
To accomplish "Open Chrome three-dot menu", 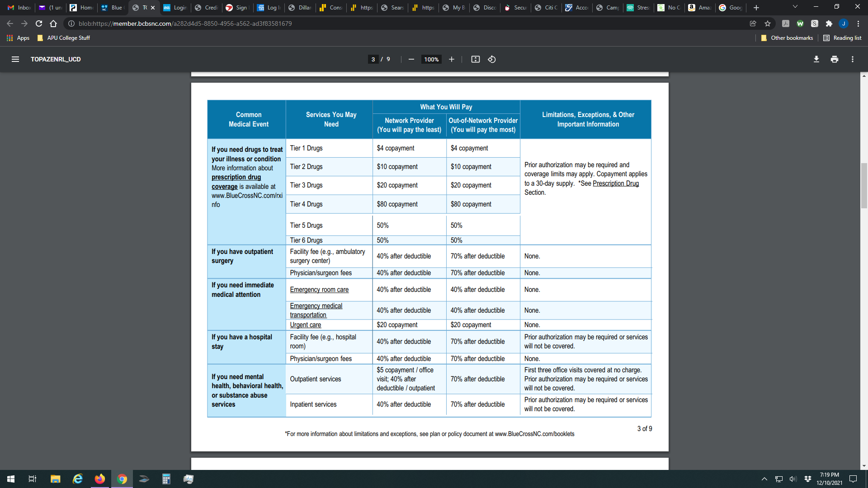I will 858,23.
